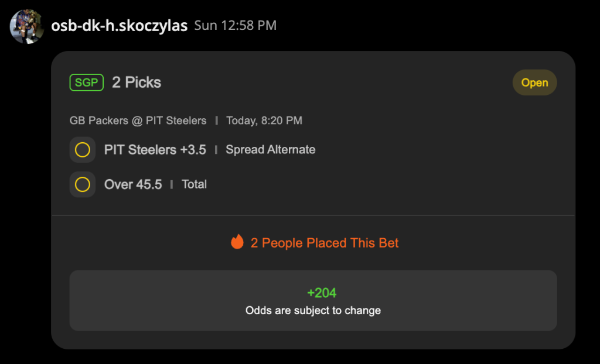Open osb-dk-h.skoczylas username profile
Viewport: 600px width, 364px height.
point(120,26)
